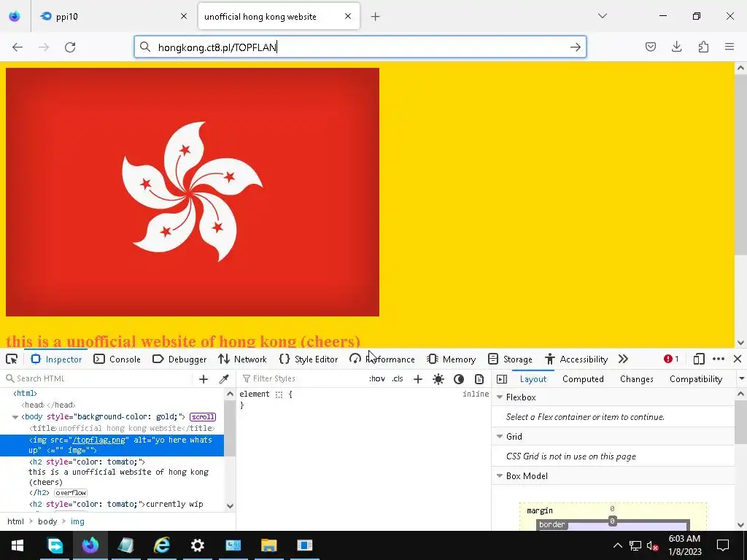Toggle the :hov pseudo-class panel
This screenshot has width=747, height=560.
(377, 378)
